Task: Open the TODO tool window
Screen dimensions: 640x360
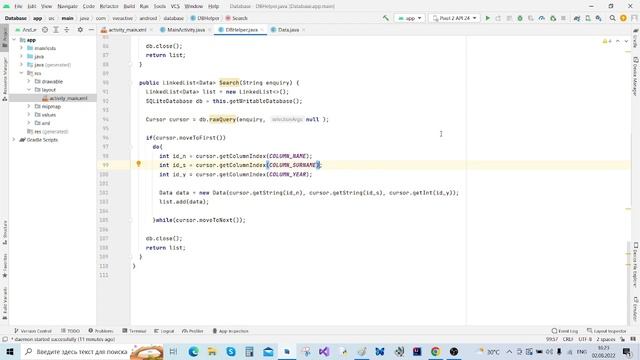Action: click(71, 331)
